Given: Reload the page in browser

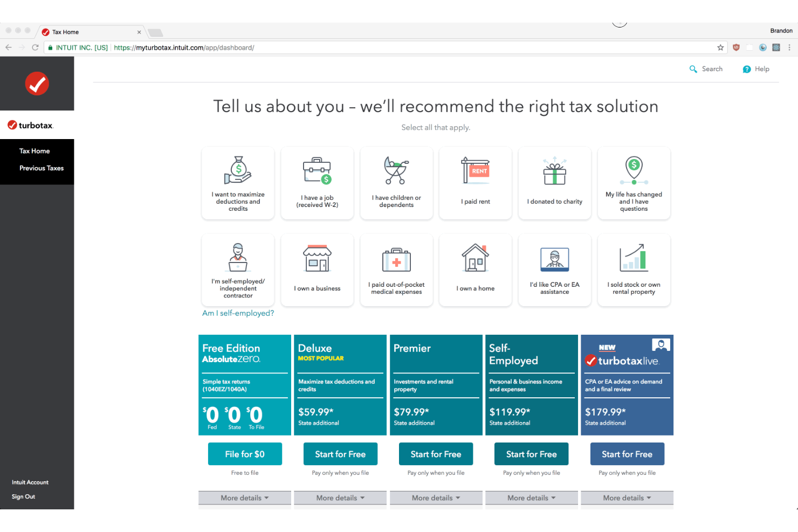Looking at the screenshot, I should pos(35,47).
